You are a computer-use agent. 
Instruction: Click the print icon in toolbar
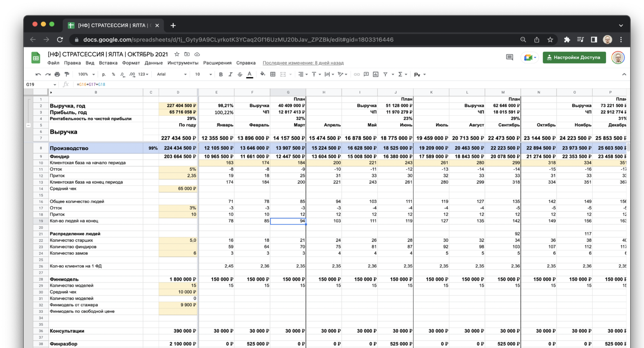[x=57, y=74]
